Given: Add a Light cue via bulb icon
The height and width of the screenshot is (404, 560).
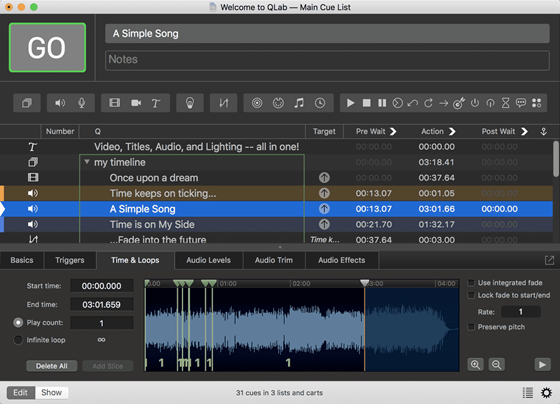Looking at the screenshot, I should point(190,103).
